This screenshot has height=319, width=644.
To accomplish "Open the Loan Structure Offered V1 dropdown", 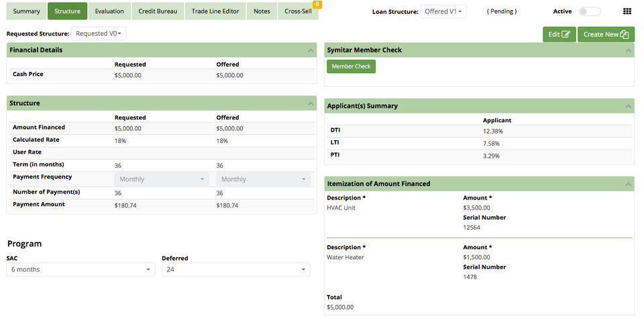I will click(x=443, y=11).
